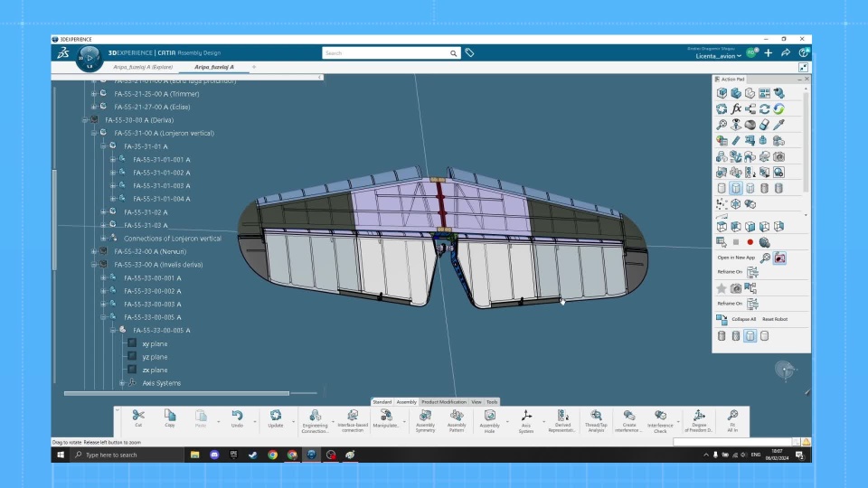The image size is (868, 488).
Task: Select the eraser icon in Action Pad
Action: 765,125
